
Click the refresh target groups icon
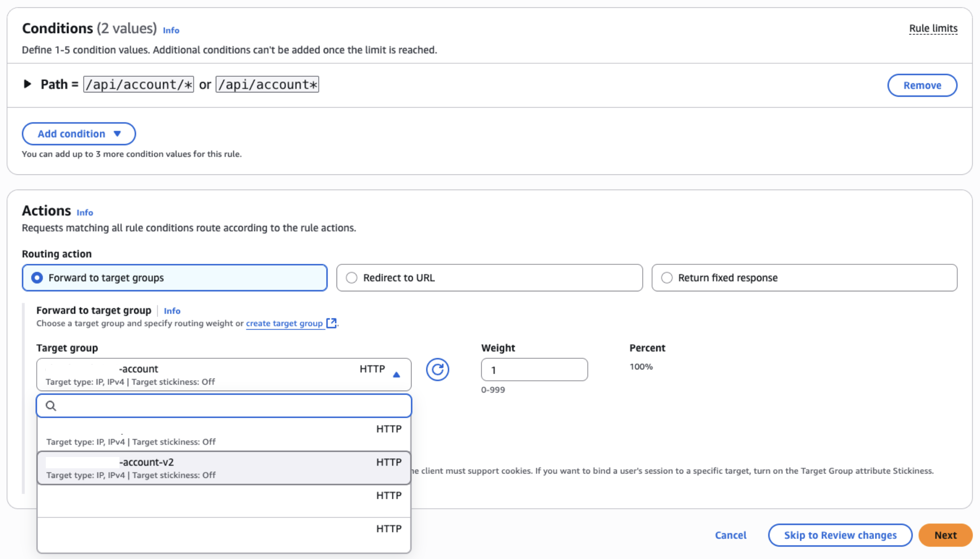(437, 370)
